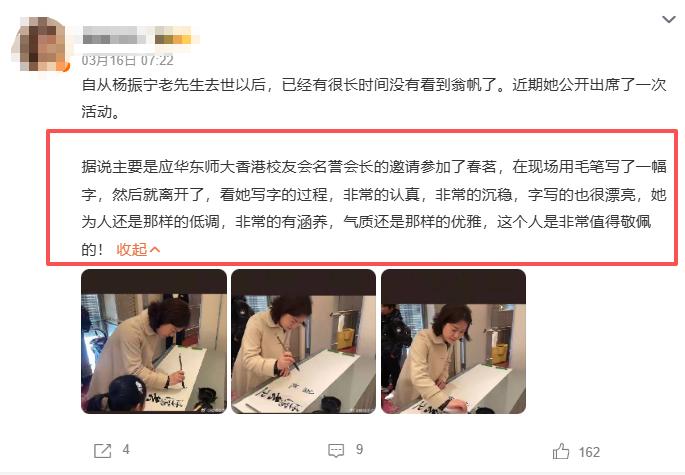Collapse the post with 收起 link
The width and height of the screenshot is (685, 475).
coord(131,250)
